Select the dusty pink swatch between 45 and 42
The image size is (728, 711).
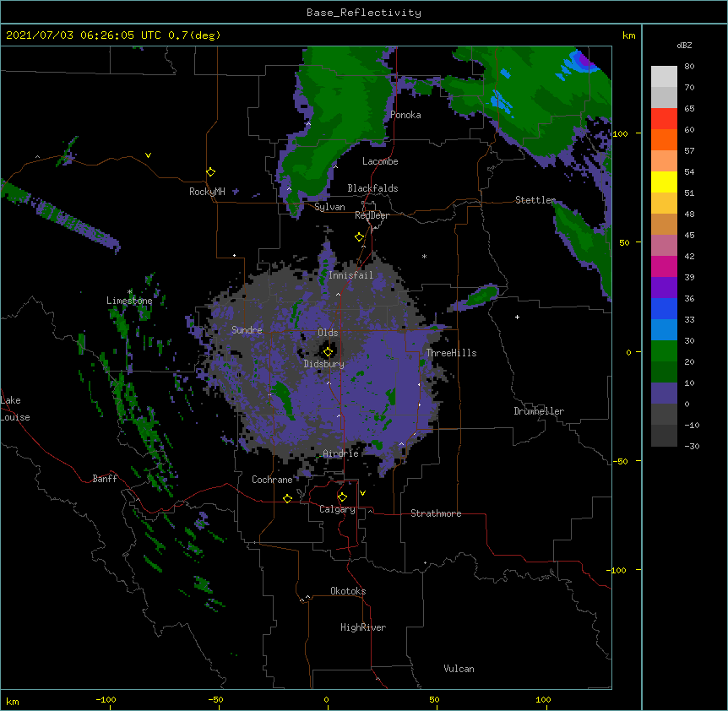(664, 245)
